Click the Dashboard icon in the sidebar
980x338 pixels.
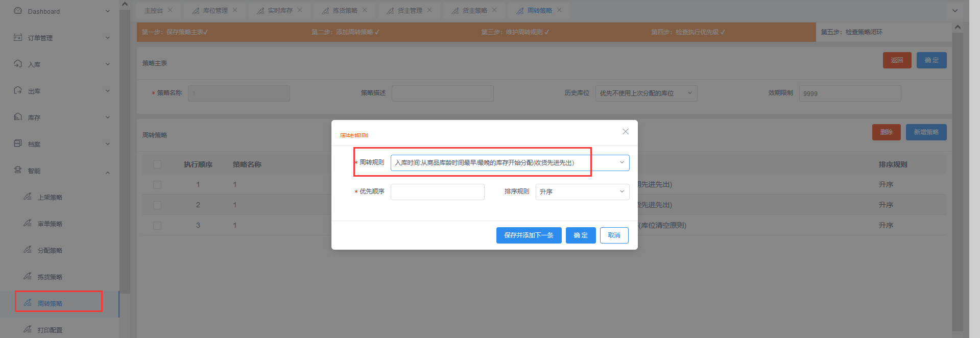[x=18, y=11]
